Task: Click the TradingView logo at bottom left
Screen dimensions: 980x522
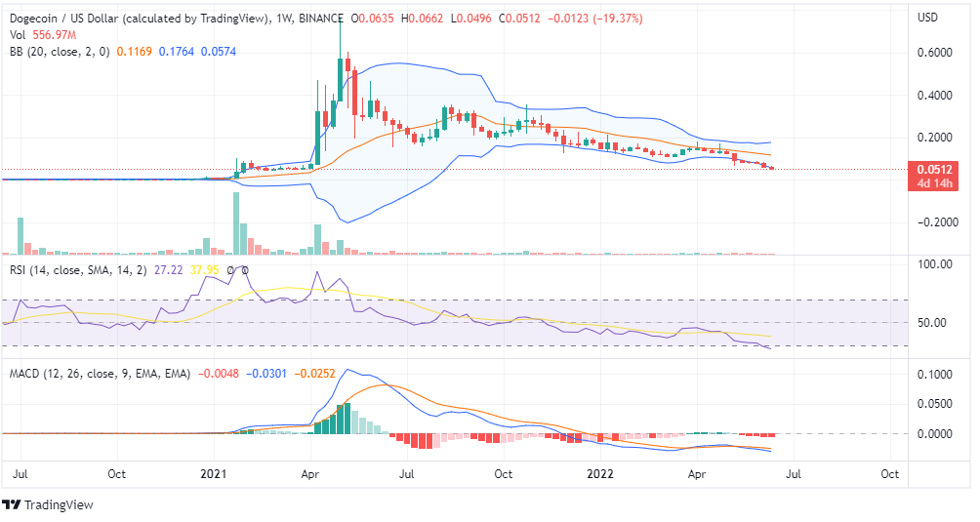Action: pos(48,504)
